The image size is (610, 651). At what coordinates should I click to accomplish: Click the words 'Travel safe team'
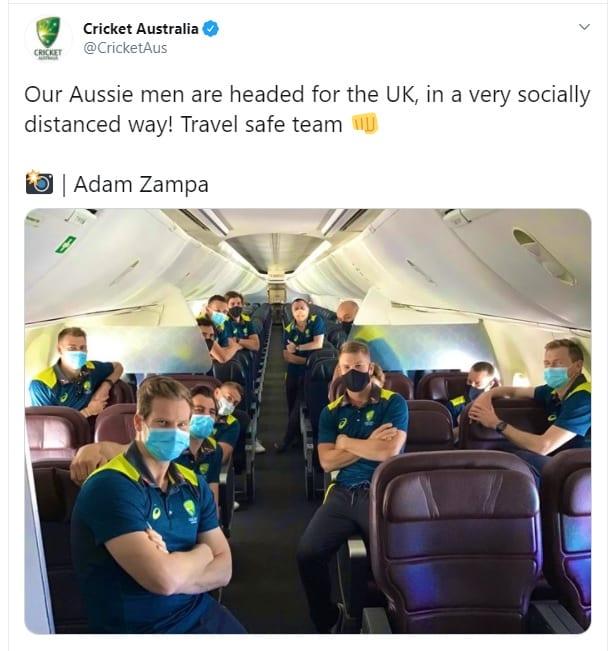[262, 124]
